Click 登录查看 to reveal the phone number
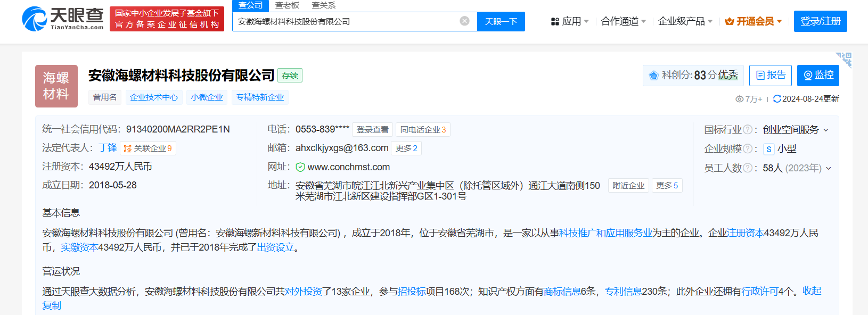 click(x=372, y=130)
